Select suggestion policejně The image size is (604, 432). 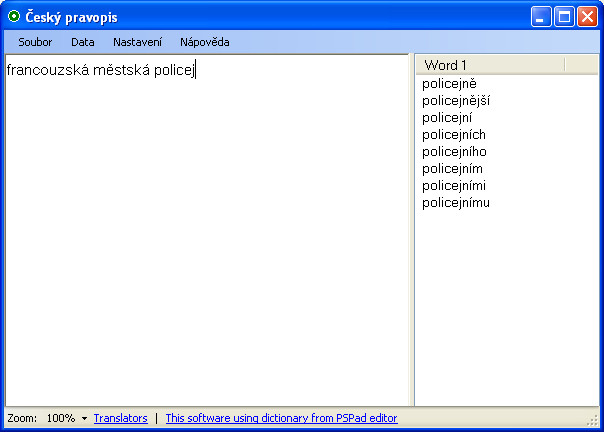[449, 84]
